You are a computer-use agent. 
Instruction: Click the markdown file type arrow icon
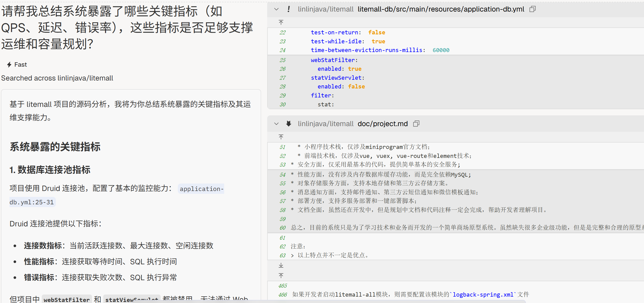coord(289,124)
